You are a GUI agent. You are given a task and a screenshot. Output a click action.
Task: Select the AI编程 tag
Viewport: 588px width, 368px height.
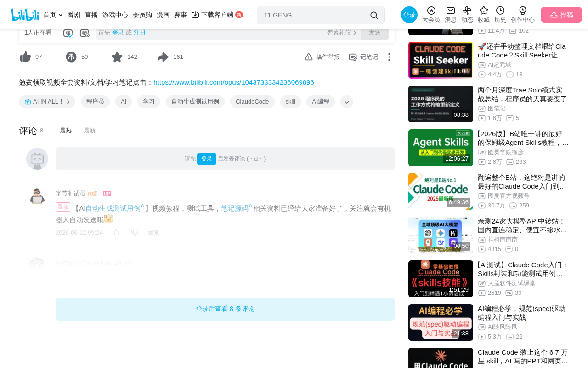pyautogui.click(x=321, y=102)
